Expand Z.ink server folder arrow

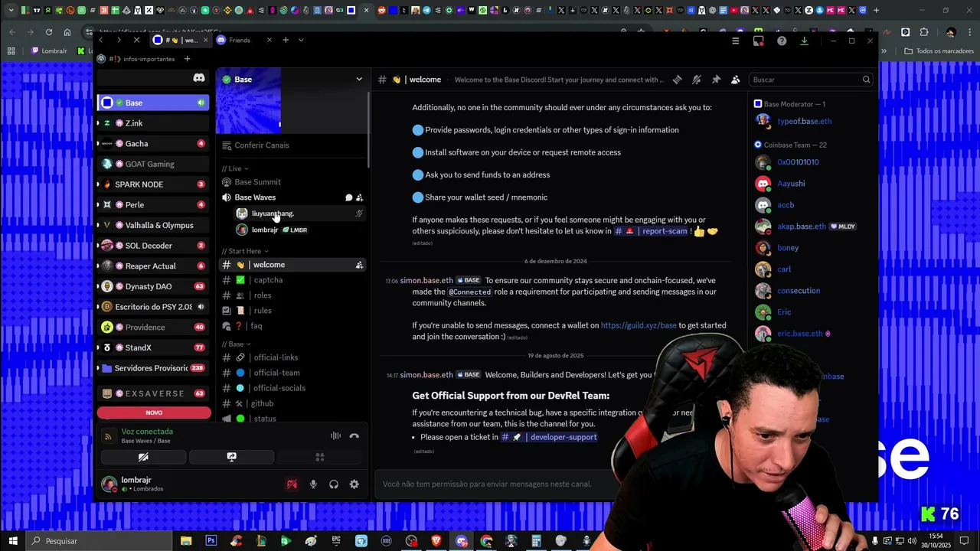[x=99, y=123]
